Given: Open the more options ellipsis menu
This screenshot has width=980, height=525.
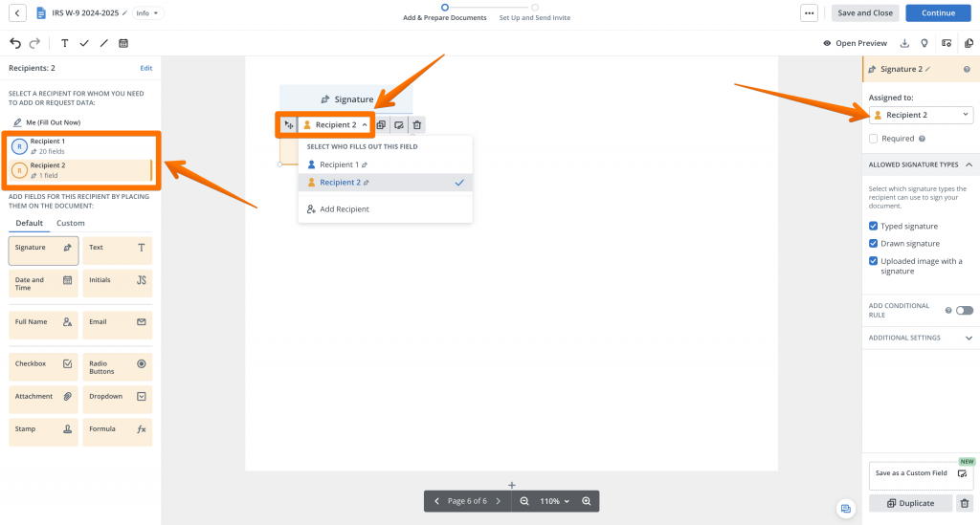Looking at the screenshot, I should (x=809, y=13).
